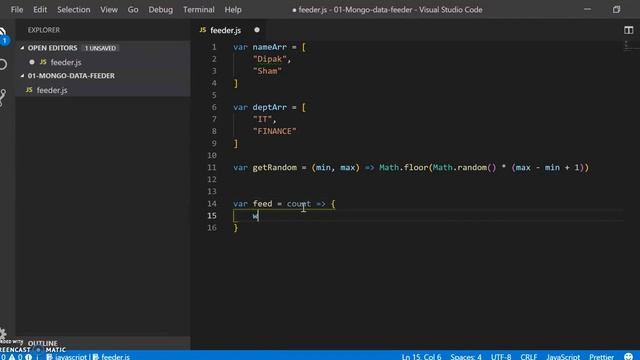The image size is (640, 360).
Task: Click line number 14 in gutter
Action: pyautogui.click(x=211, y=203)
